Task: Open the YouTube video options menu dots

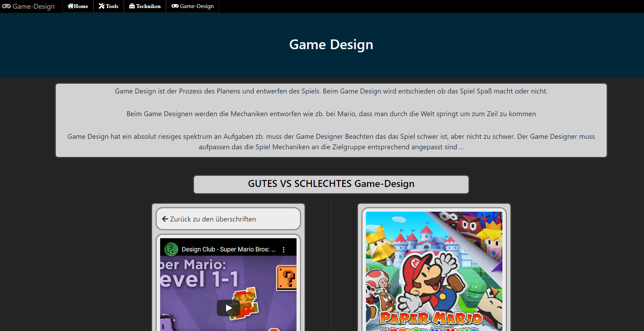Action: pyautogui.click(x=284, y=250)
